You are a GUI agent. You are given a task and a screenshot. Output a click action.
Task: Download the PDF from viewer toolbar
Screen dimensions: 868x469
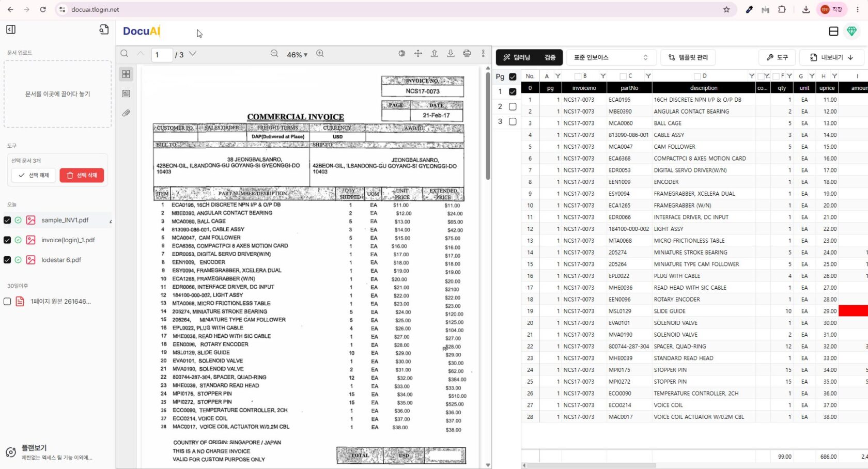[451, 54]
